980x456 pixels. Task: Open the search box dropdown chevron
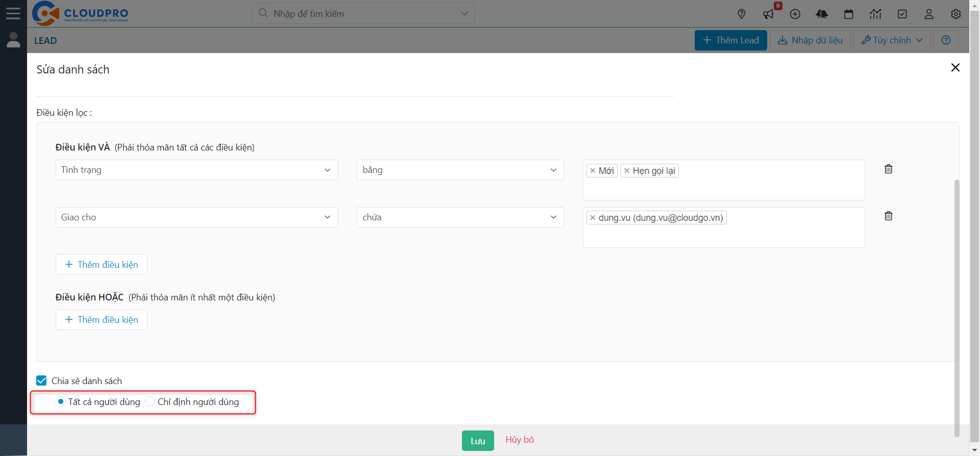464,13
